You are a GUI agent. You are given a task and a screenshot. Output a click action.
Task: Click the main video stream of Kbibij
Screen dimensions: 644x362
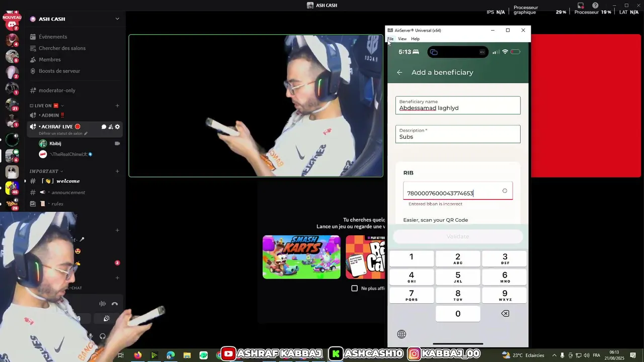click(x=256, y=106)
